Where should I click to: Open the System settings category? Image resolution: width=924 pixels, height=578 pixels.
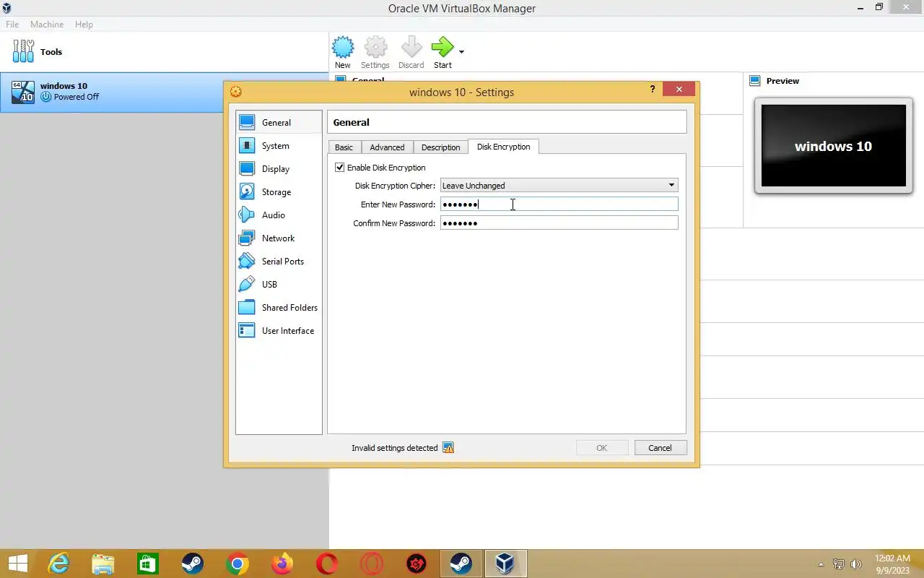[279, 146]
